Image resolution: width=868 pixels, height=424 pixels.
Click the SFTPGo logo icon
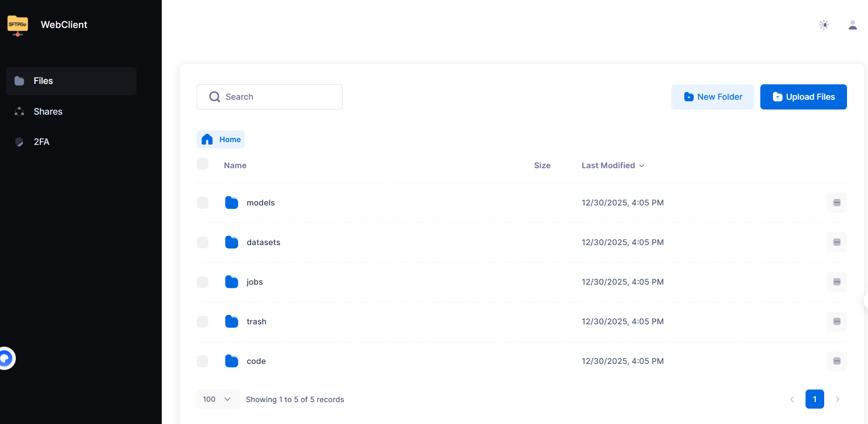click(x=18, y=25)
